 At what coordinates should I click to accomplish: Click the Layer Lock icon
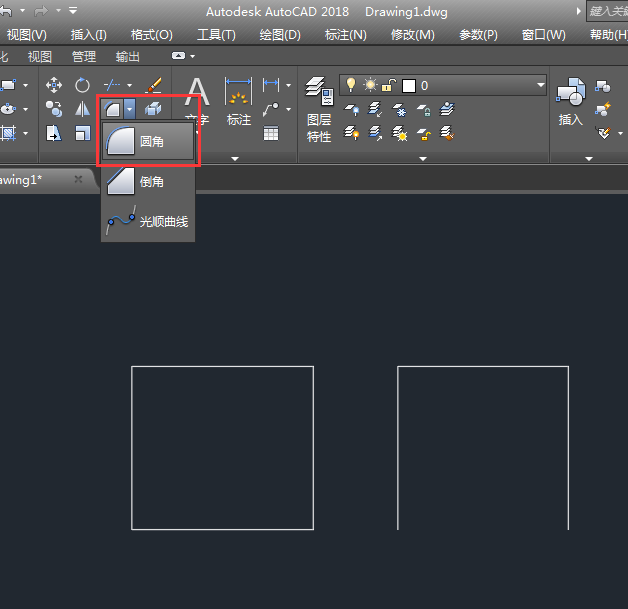423,109
